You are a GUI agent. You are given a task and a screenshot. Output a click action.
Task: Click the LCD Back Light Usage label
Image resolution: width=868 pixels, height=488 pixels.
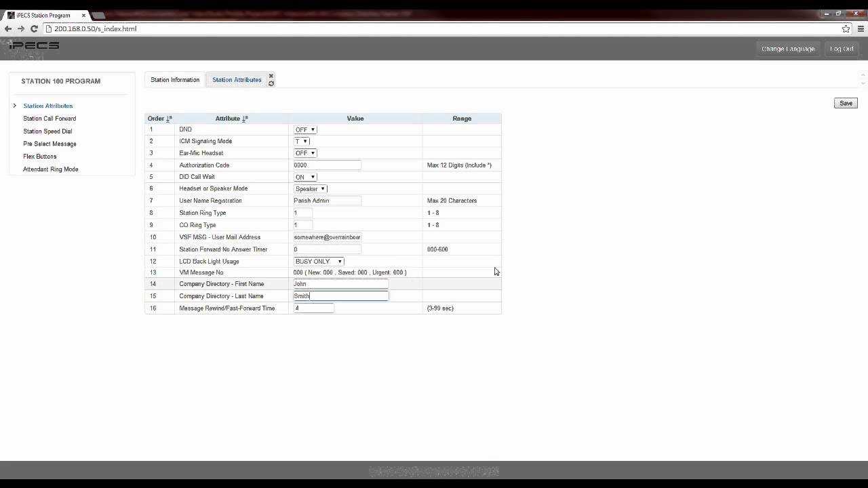[x=209, y=262]
